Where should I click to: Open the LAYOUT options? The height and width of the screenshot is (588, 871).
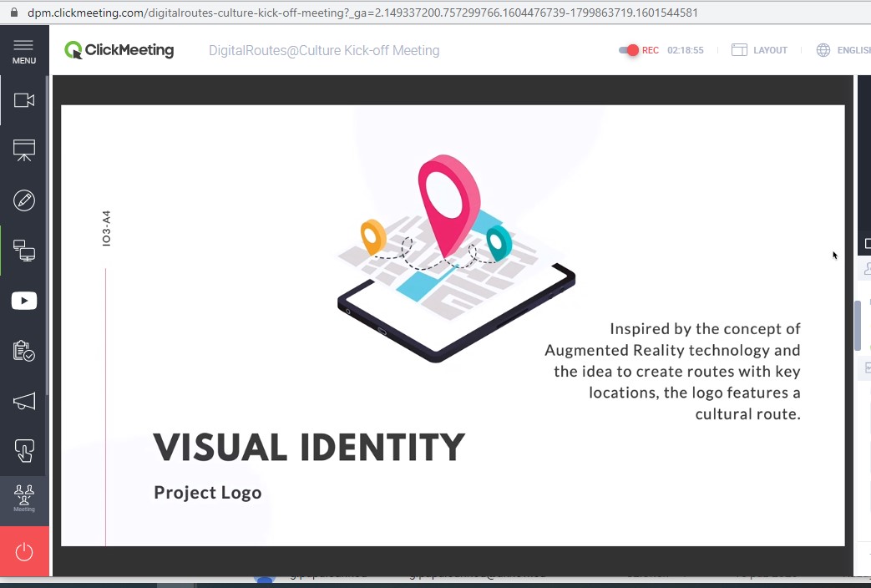(759, 50)
